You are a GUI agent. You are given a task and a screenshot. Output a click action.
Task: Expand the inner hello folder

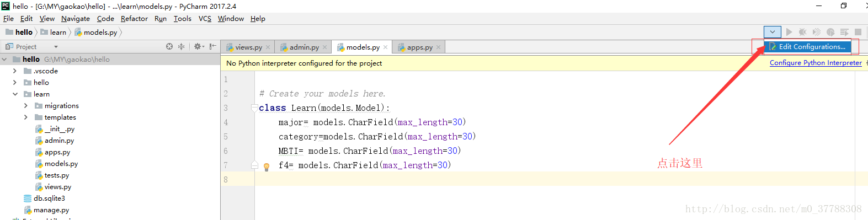(x=15, y=82)
